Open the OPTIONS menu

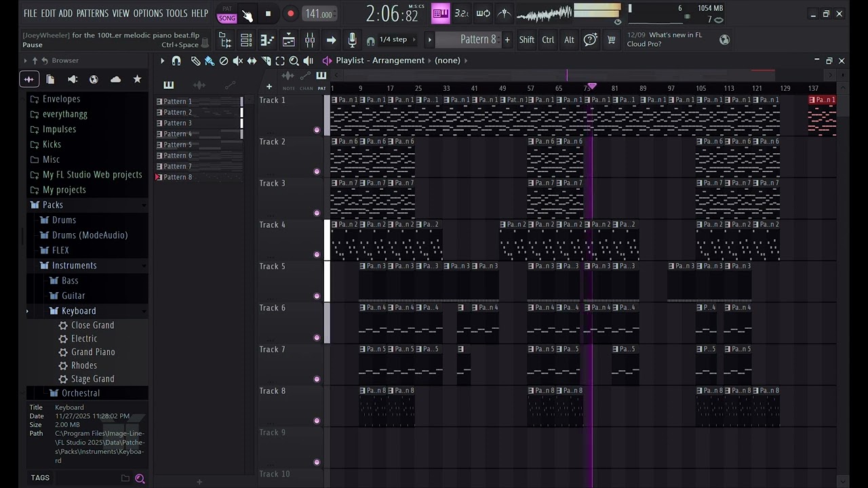(x=148, y=14)
